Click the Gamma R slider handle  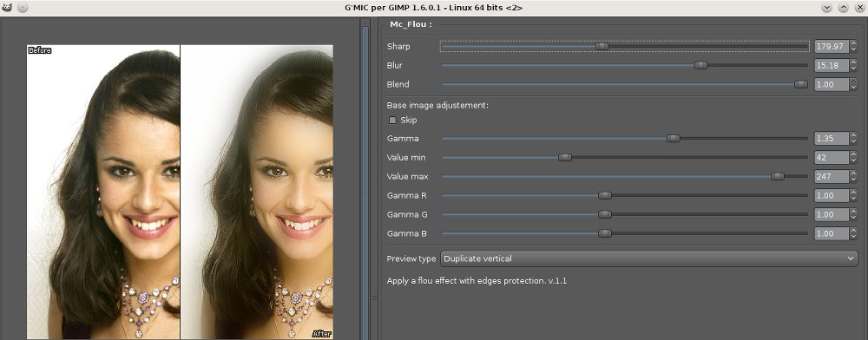[605, 195]
